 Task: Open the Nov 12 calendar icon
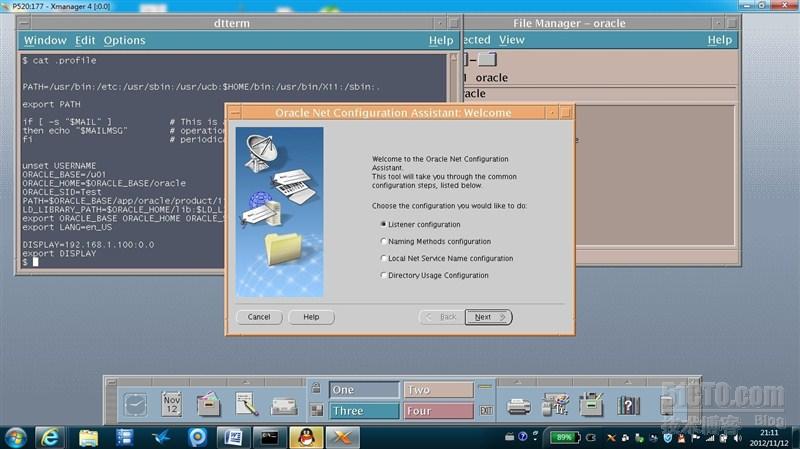click(x=172, y=405)
